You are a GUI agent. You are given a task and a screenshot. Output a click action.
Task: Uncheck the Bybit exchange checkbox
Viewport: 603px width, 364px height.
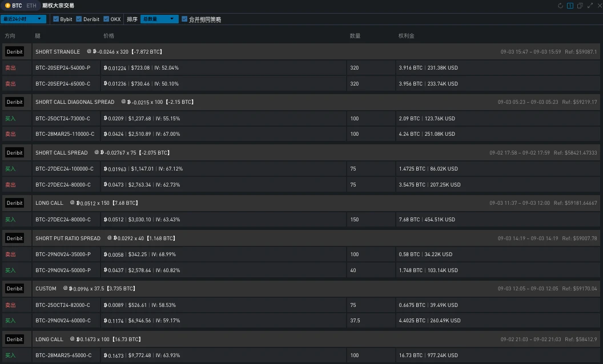[x=56, y=19]
